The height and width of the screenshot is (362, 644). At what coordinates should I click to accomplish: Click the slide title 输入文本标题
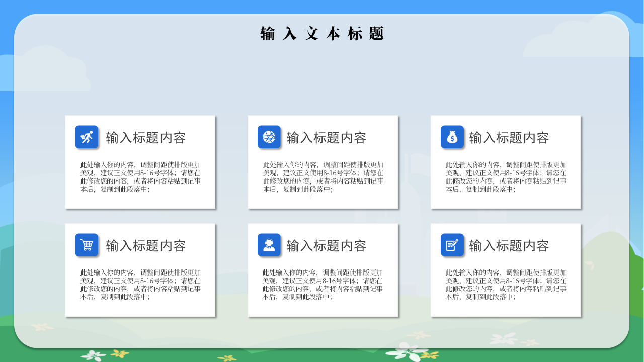[x=322, y=33]
